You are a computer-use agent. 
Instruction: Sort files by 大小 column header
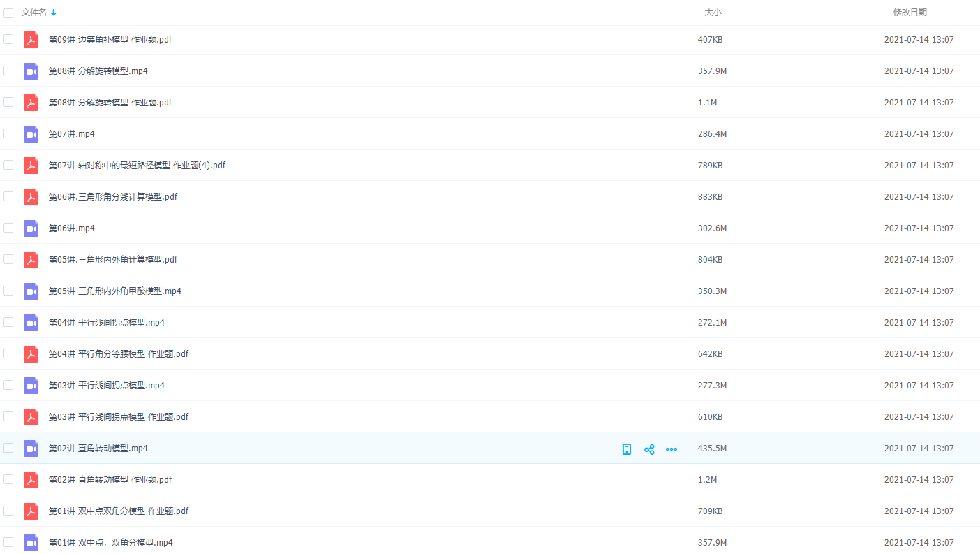point(713,13)
